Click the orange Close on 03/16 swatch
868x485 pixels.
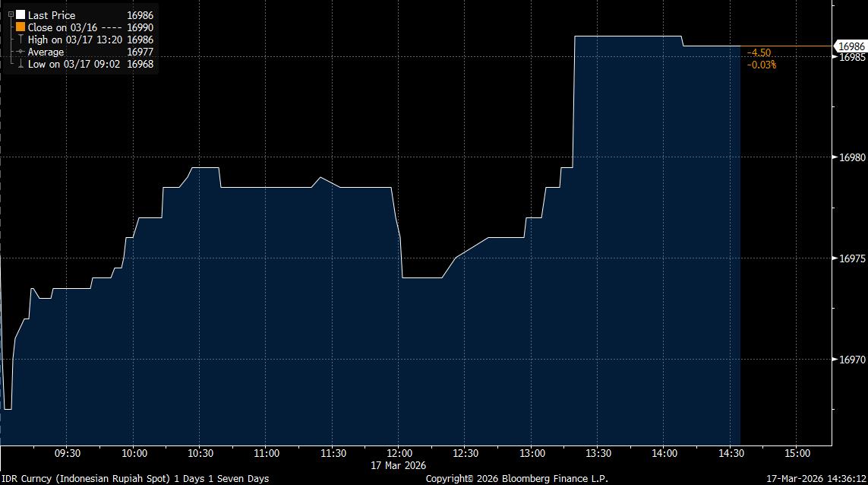[x=21, y=27]
